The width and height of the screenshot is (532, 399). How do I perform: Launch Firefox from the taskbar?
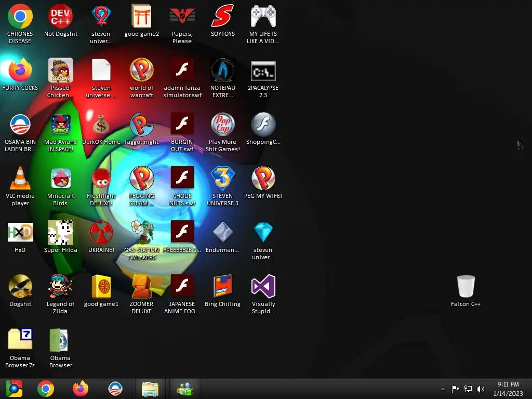click(x=81, y=389)
